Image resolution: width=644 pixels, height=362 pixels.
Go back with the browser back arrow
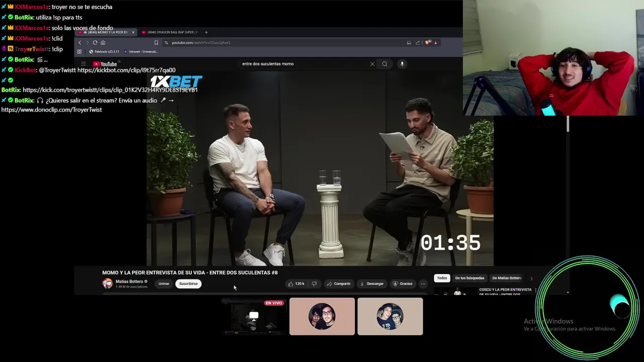coord(79,43)
